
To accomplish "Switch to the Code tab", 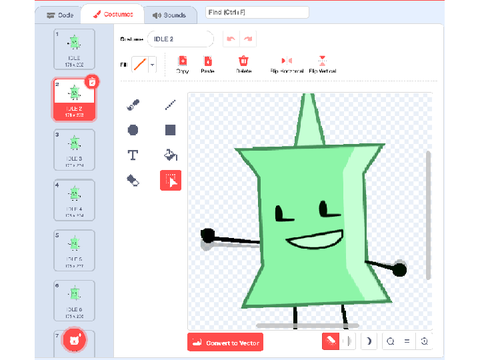I will pos(60,15).
